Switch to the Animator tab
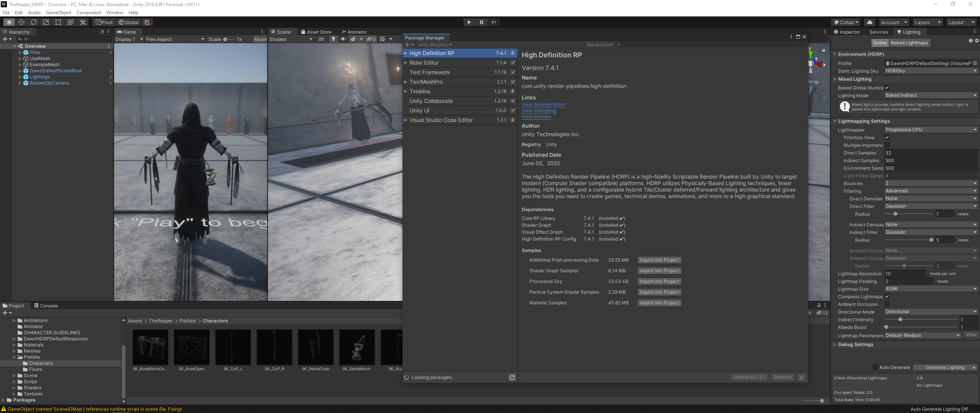Screen dimensions: 980x413 tap(354, 32)
